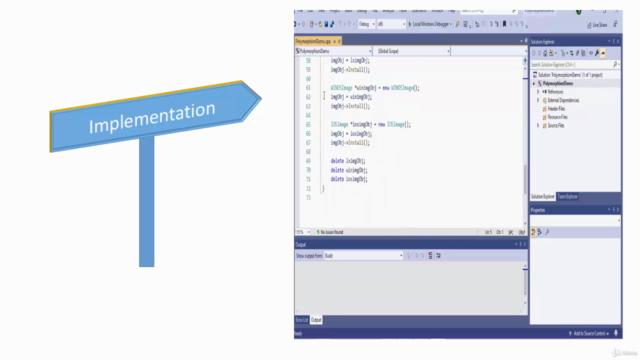The width and height of the screenshot is (640, 360).
Task: Start the Local Windows Debugger
Action: [x=430, y=24]
